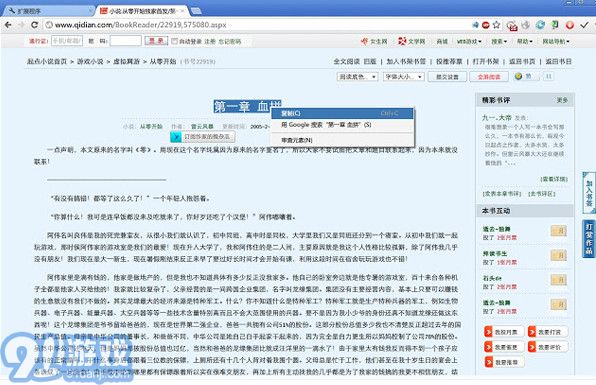Click the 我投月票 button
Viewport: 596px width, 385px height.
(x=504, y=332)
